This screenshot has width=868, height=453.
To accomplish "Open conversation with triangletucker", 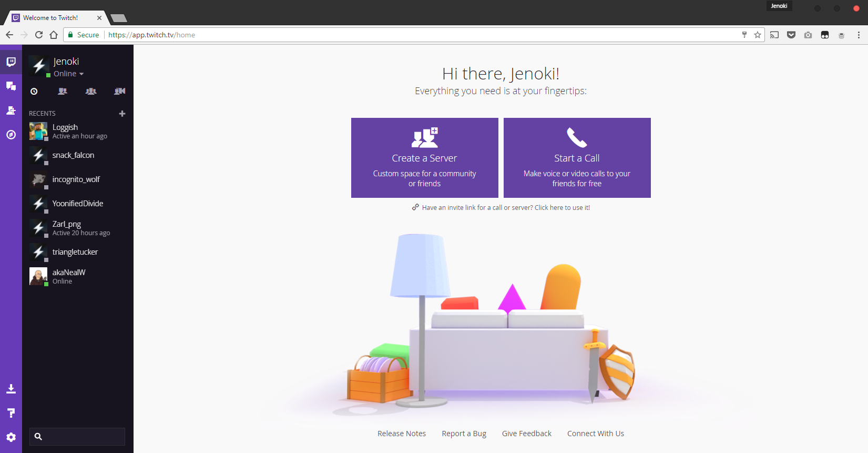I will (78, 252).
